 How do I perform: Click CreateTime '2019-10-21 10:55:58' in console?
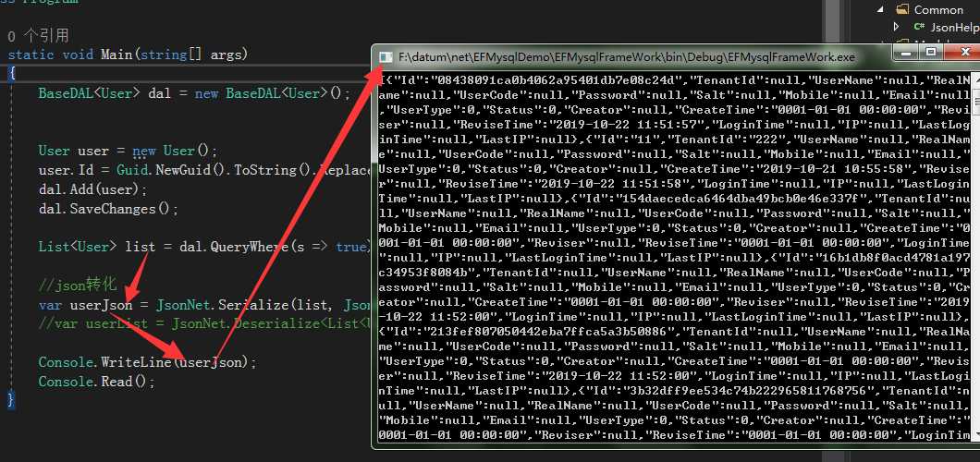(x=827, y=168)
